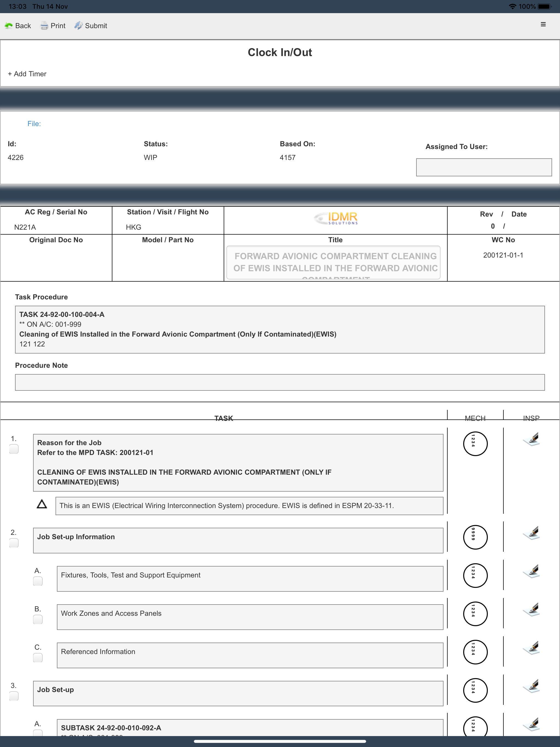Image resolution: width=560 pixels, height=747 pixels.
Task: Tap the battery indicator in status bar
Action: coord(544,6)
